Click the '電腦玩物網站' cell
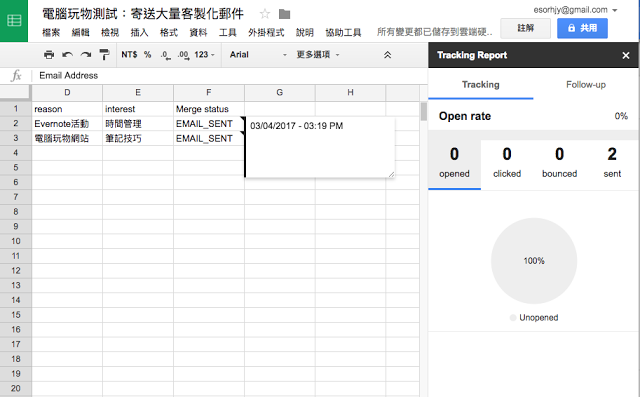This screenshot has width=640, height=397. point(67,138)
